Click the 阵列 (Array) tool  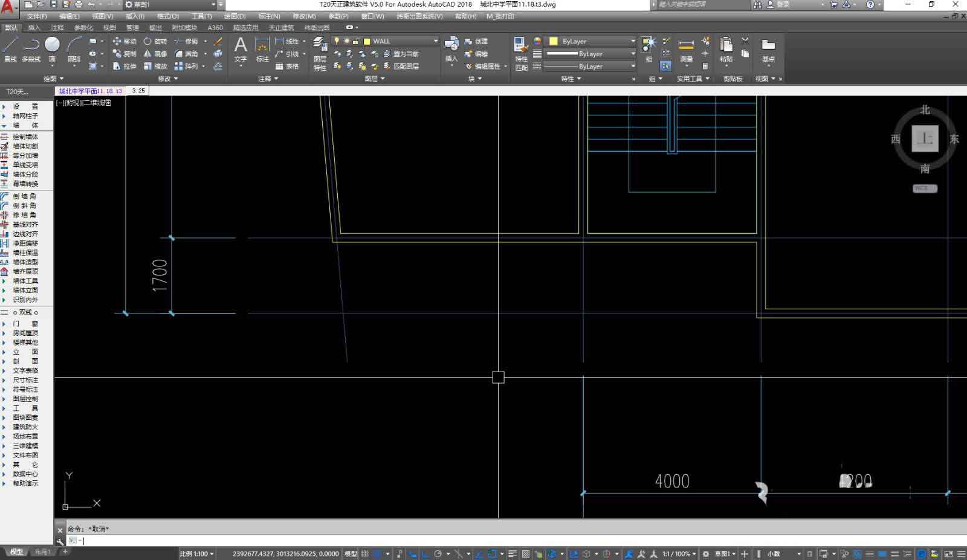click(186, 66)
